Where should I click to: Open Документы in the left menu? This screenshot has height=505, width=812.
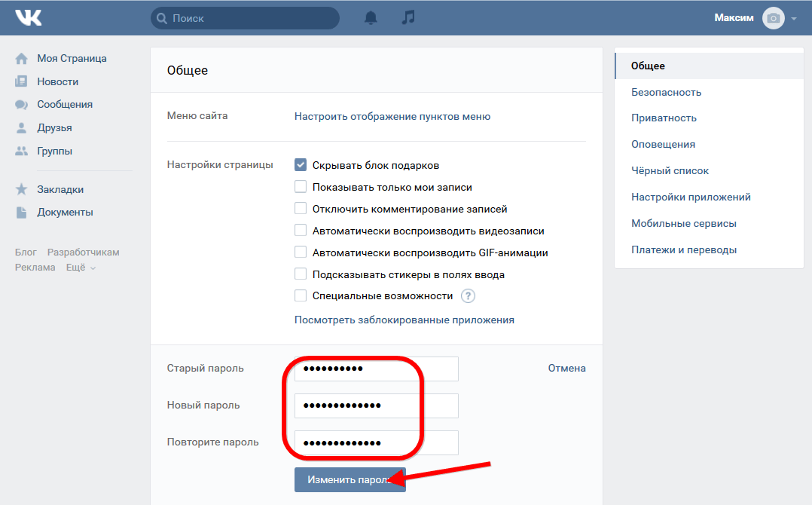65,213
